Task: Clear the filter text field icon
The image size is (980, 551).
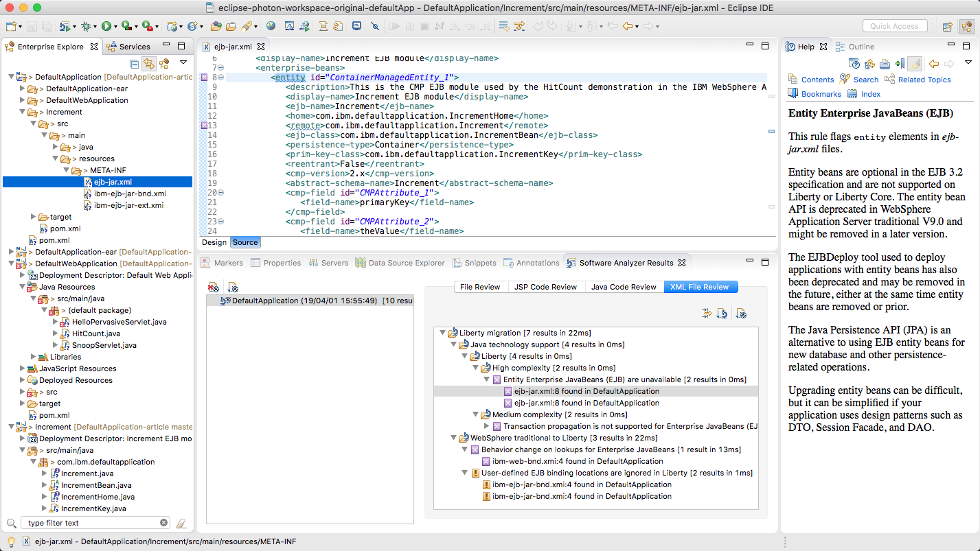Action: click(164, 523)
